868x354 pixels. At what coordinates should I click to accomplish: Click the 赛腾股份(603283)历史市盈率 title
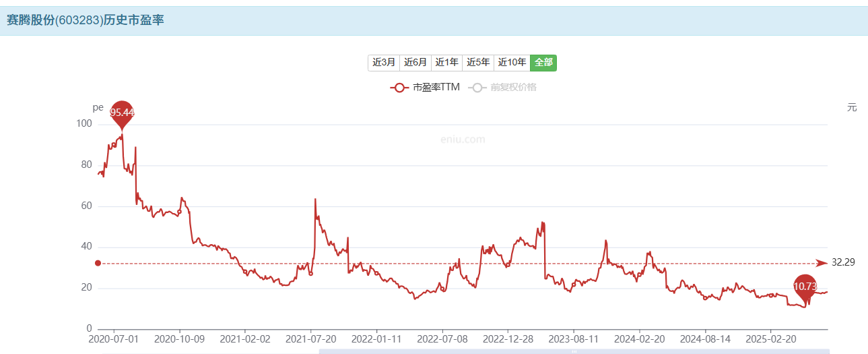tap(86, 20)
